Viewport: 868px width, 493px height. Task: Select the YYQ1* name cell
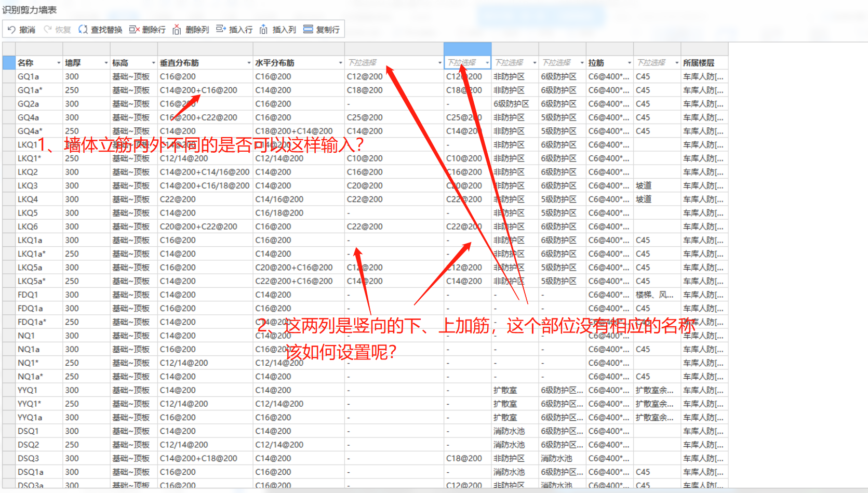point(39,404)
